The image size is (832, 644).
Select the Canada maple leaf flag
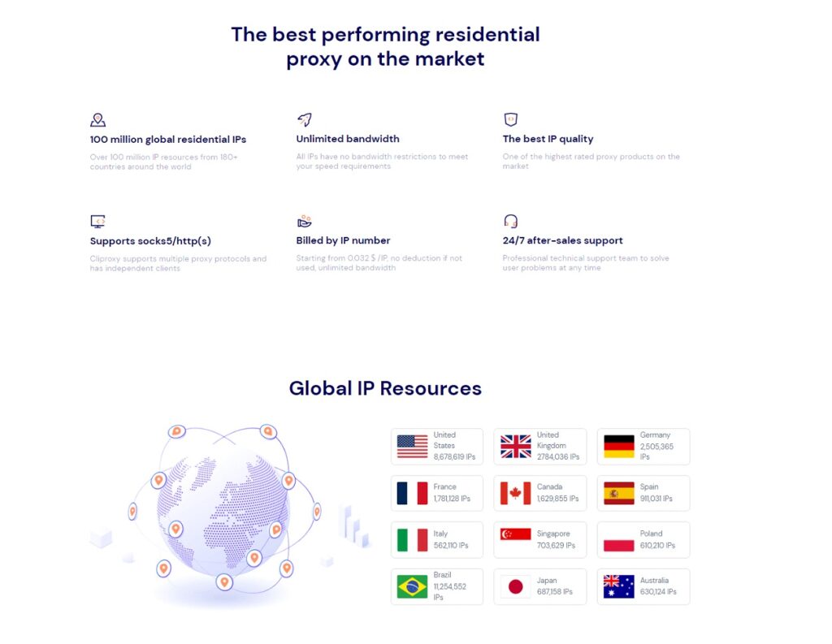pos(515,493)
